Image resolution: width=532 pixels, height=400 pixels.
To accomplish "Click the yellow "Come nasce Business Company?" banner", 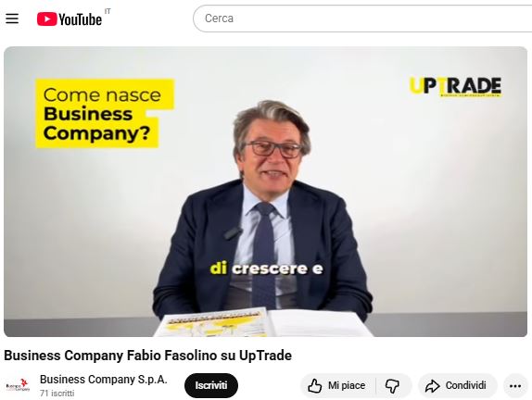I will pos(105,114).
